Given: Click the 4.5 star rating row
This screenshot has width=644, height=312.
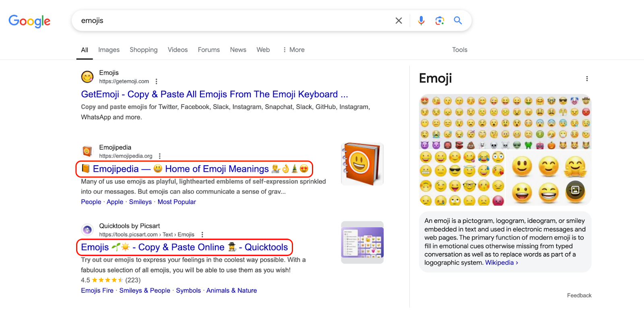Looking at the screenshot, I should coord(111,280).
